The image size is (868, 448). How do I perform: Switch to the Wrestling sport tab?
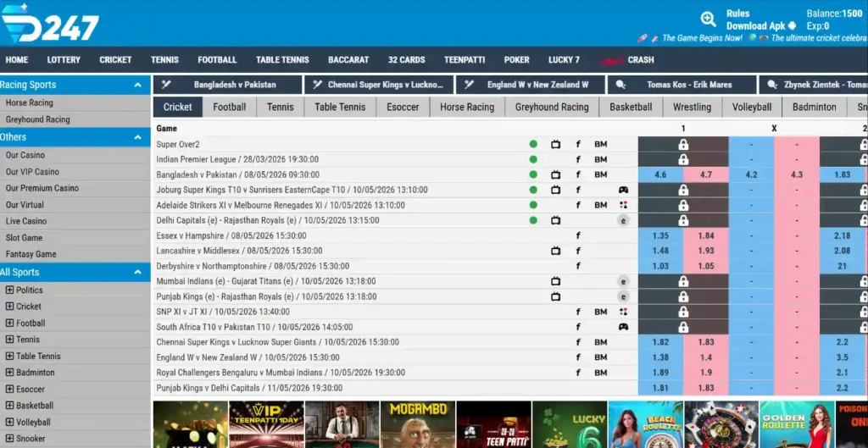(x=692, y=107)
